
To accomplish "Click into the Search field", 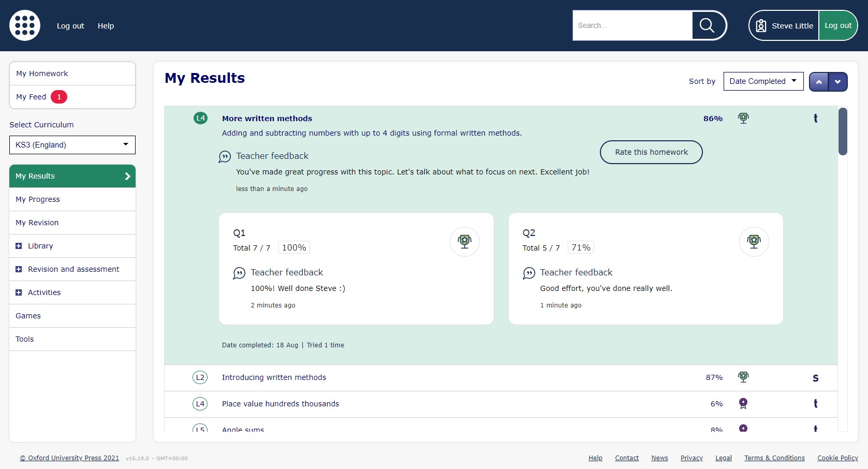I will [x=632, y=25].
